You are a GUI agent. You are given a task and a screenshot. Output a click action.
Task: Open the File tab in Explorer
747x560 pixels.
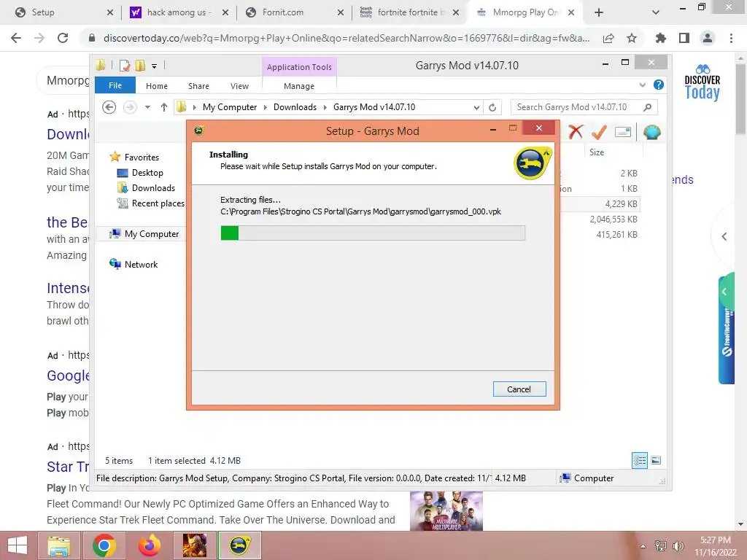coord(115,85)
